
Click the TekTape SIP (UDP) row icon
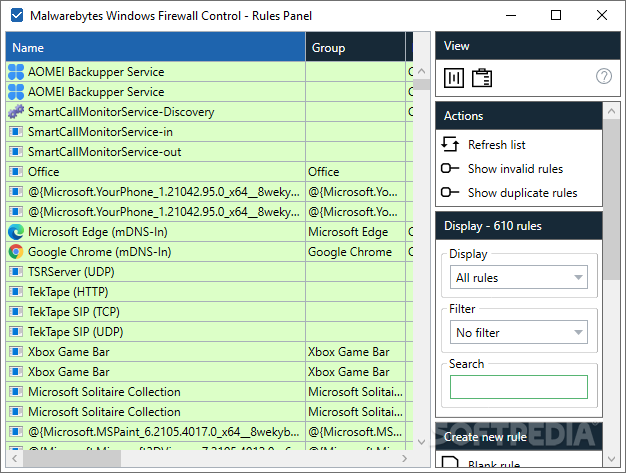[x=16, y=332]
